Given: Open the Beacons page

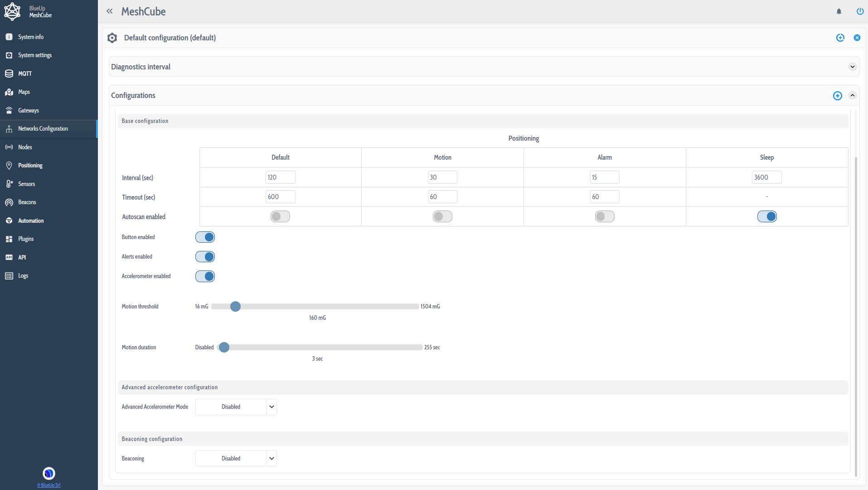Looking at the screenshot, I should coord(27,202).
